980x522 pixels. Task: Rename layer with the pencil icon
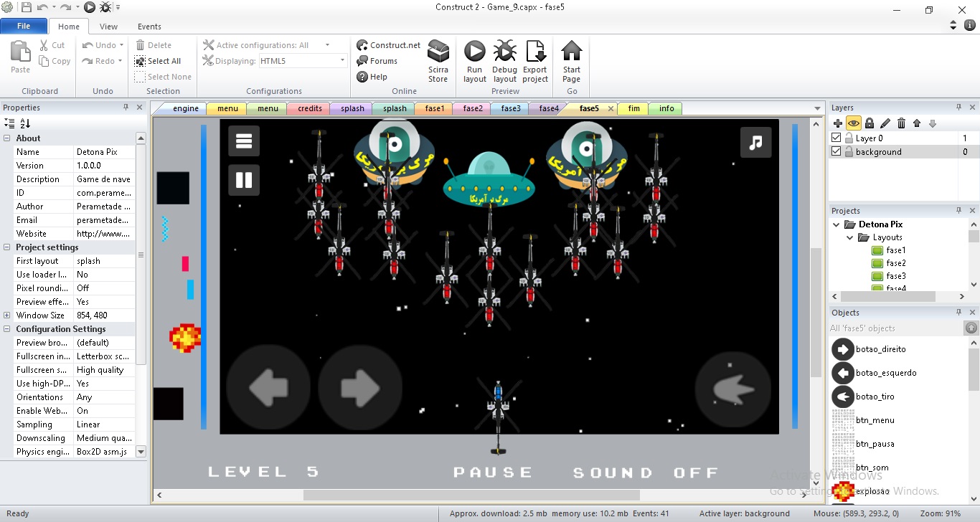(x=885, y=123)
